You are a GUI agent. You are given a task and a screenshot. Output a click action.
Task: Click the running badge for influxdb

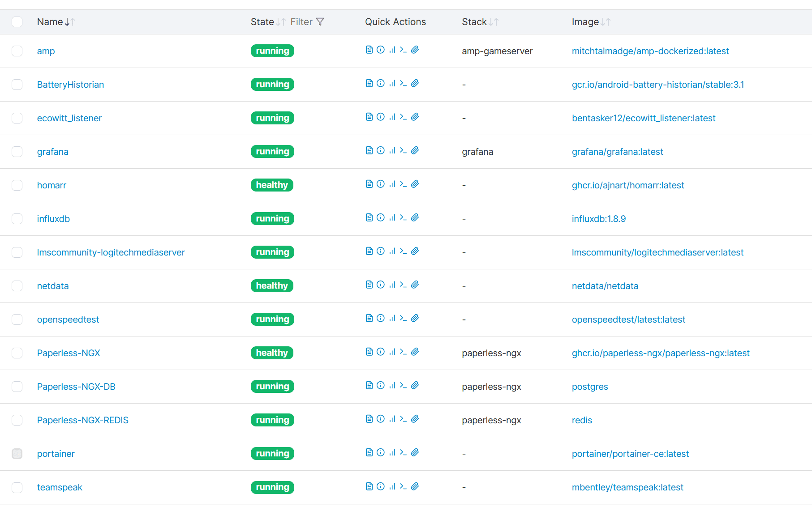[272, 219]
